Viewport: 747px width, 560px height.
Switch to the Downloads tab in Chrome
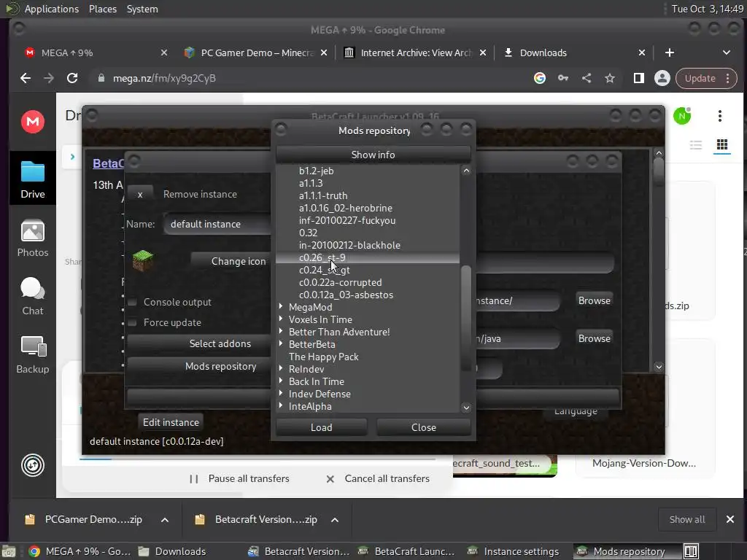(574, 52)
